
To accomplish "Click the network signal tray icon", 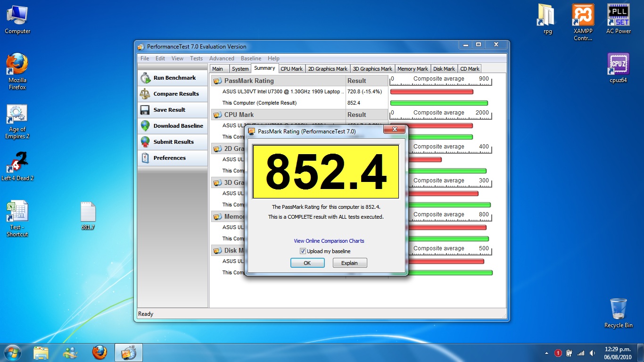I will (x=581, y=353).
